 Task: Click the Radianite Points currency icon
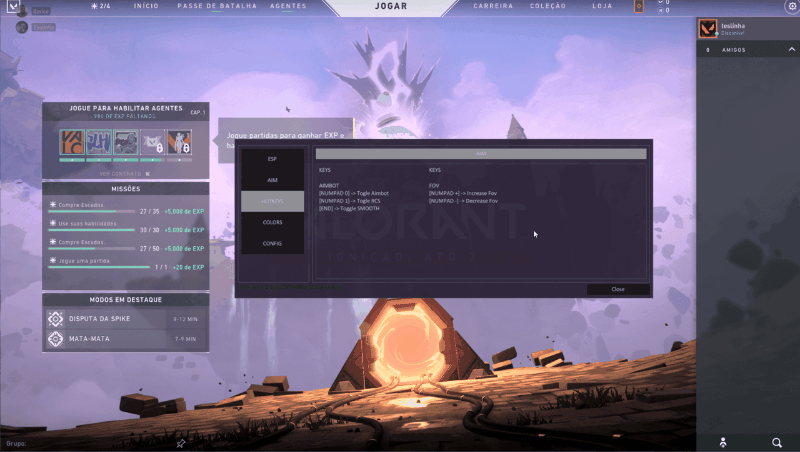(660, 10)
